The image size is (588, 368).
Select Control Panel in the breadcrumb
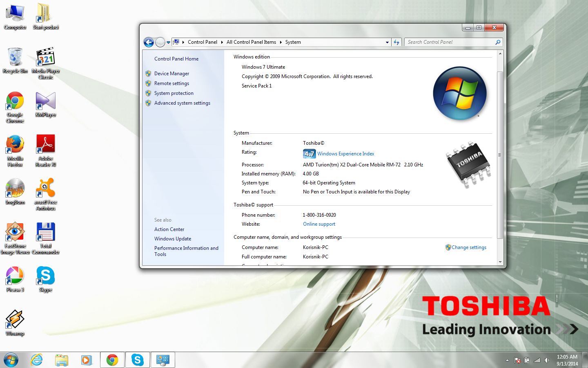click(x=203, y=42)
